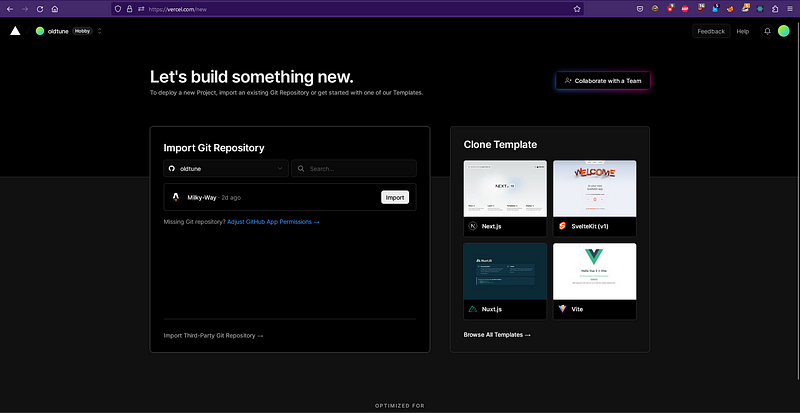Open the Feedback button
The height and width of the screenshot is (413, 800).
[x=711, y=31]
